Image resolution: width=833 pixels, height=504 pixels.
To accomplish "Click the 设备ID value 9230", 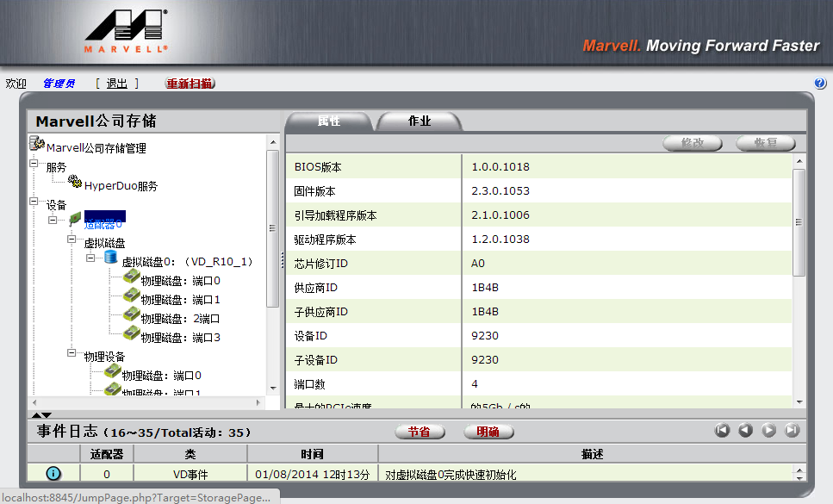I will point(484,336).
